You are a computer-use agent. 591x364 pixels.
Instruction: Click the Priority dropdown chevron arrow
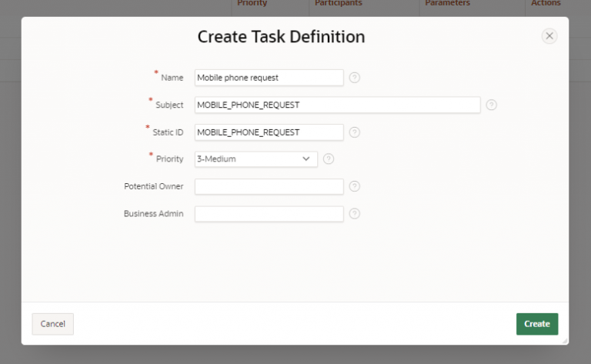click(x=306, y=159)
